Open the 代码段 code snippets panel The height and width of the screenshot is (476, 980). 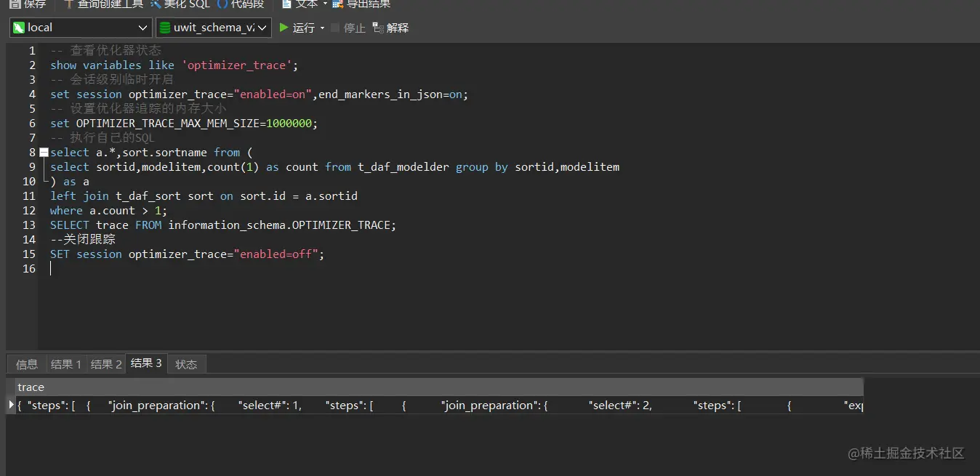coord(241,4)
